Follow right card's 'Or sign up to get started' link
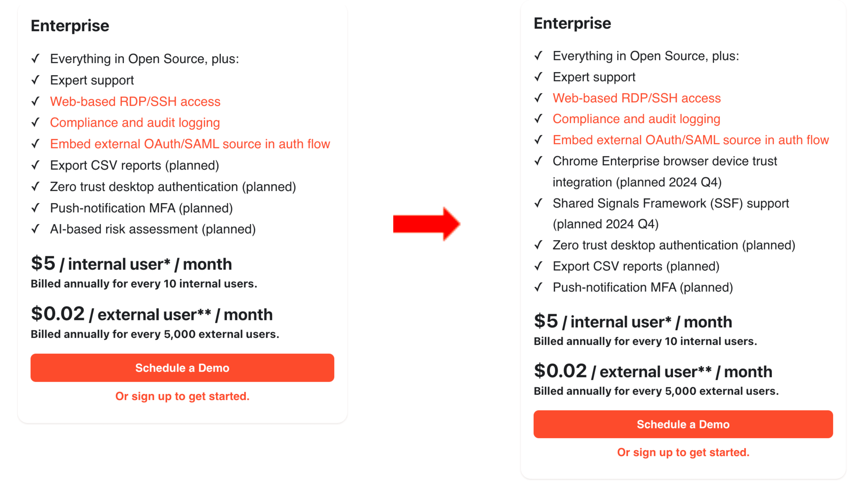The width and height of the screenshot is (868, 488). pos(683,452)
